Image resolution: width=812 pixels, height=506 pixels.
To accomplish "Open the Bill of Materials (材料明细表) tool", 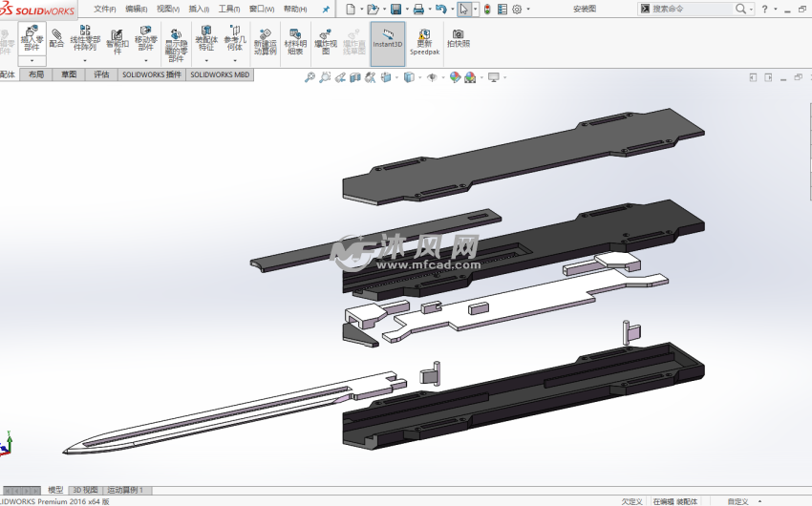I will [295, 40].
